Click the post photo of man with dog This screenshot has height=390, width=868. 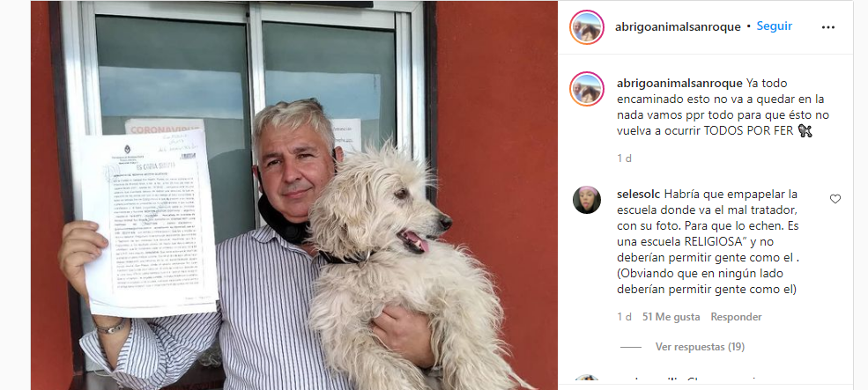[294, 195]
